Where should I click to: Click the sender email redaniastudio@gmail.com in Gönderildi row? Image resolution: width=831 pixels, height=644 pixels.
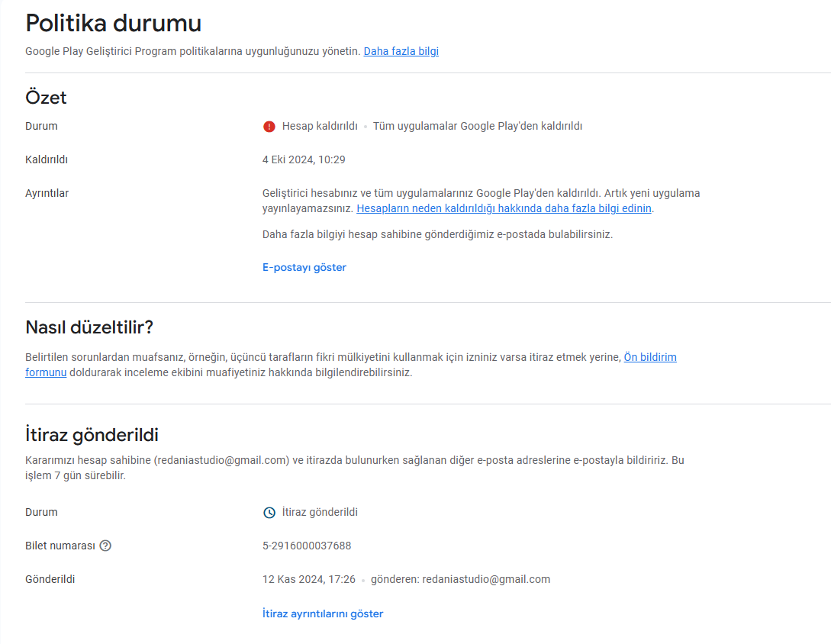pos(486,579)
